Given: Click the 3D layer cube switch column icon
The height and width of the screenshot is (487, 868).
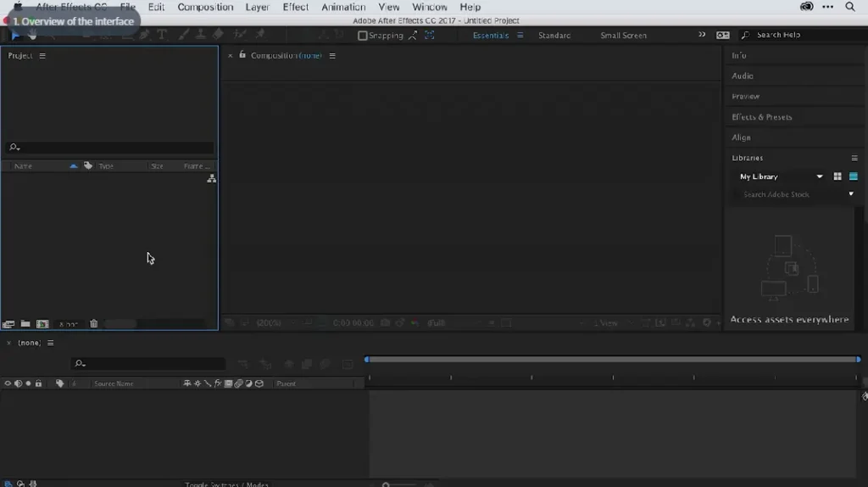Looking at the screenshot, I should pyautogui.click(x=259, y=383).
